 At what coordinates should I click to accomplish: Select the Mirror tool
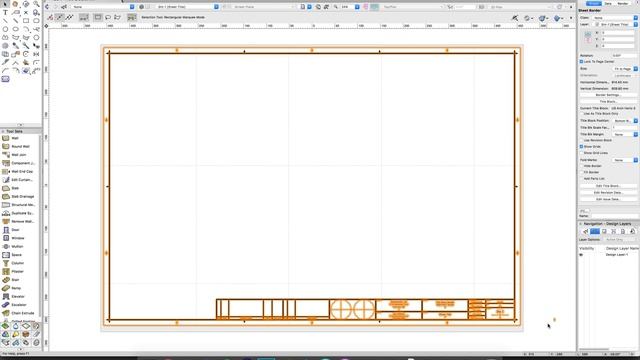point(36,54)
